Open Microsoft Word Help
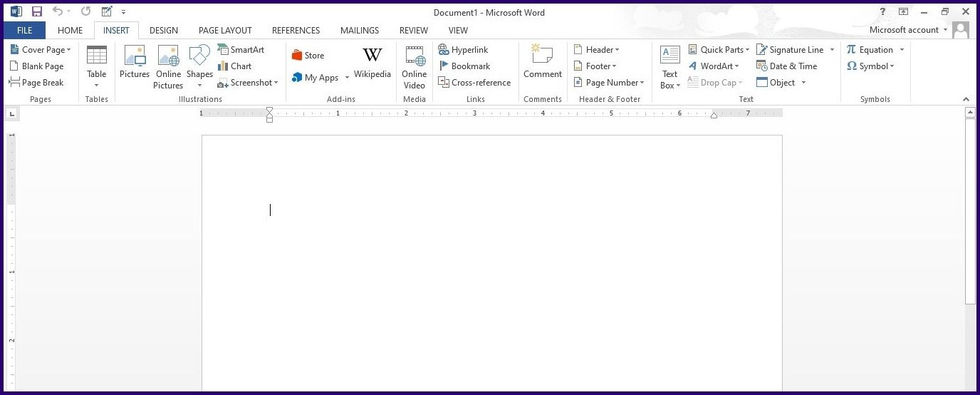980x395 pixels. 883,11
